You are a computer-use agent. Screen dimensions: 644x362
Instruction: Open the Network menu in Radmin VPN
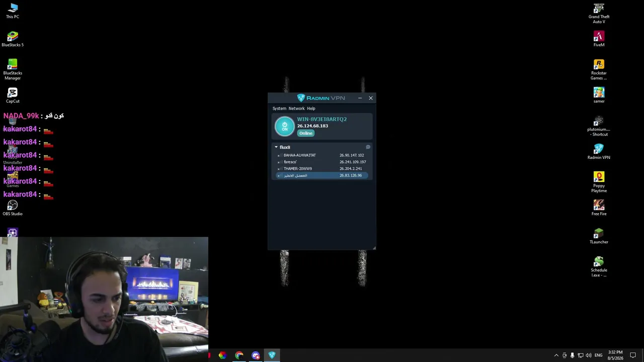pyautogui.click(x=296, y=109)
